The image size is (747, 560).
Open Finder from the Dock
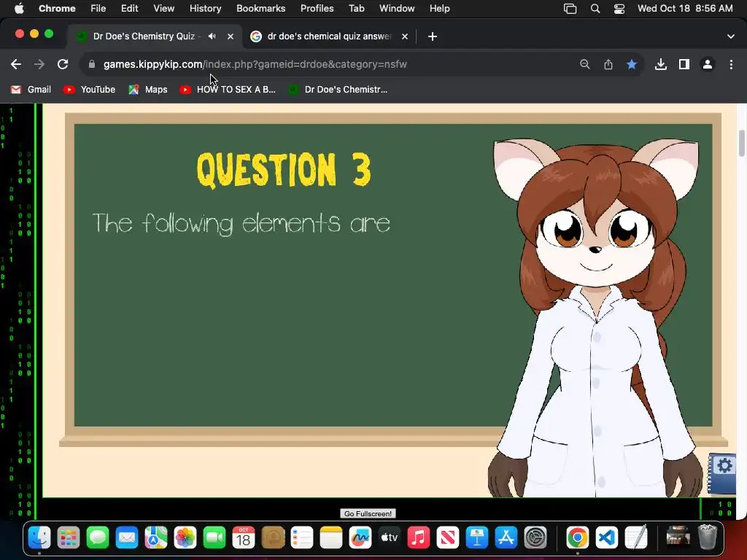click(x=39, y=538)
